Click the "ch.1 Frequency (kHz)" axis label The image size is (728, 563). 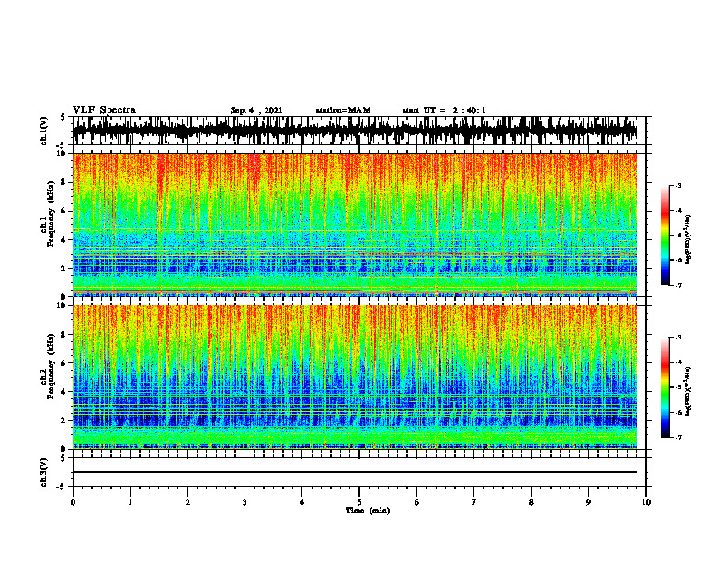tap(47, 213)
